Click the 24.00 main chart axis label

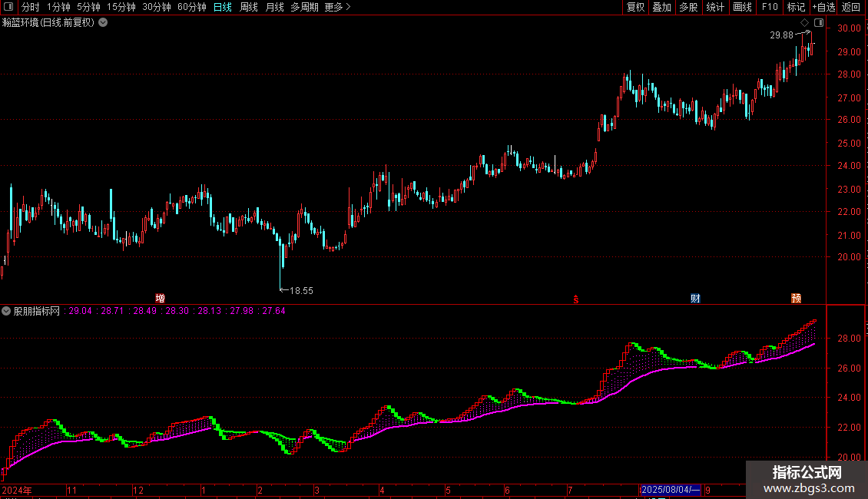849,165
